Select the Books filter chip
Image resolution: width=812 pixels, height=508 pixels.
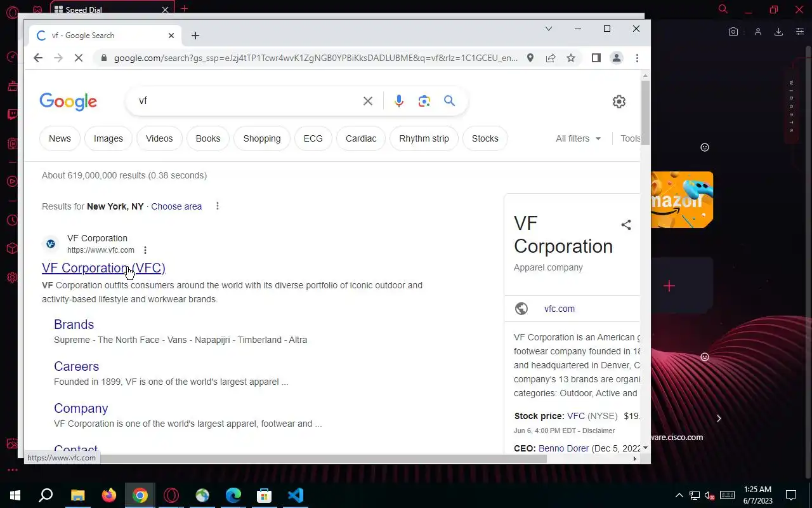pos(208,138)
